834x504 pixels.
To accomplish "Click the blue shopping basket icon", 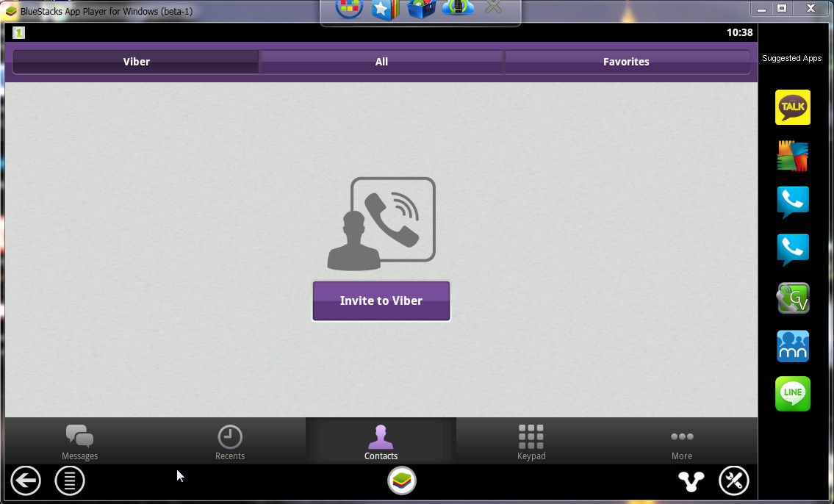I will click(421, 9).
